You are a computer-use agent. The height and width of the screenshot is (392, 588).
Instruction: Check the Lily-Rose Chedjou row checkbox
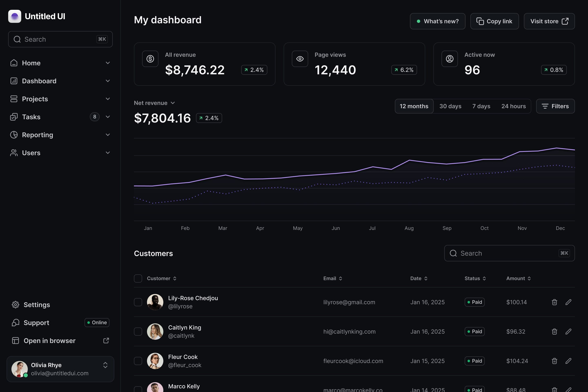(x=138, y=302)
